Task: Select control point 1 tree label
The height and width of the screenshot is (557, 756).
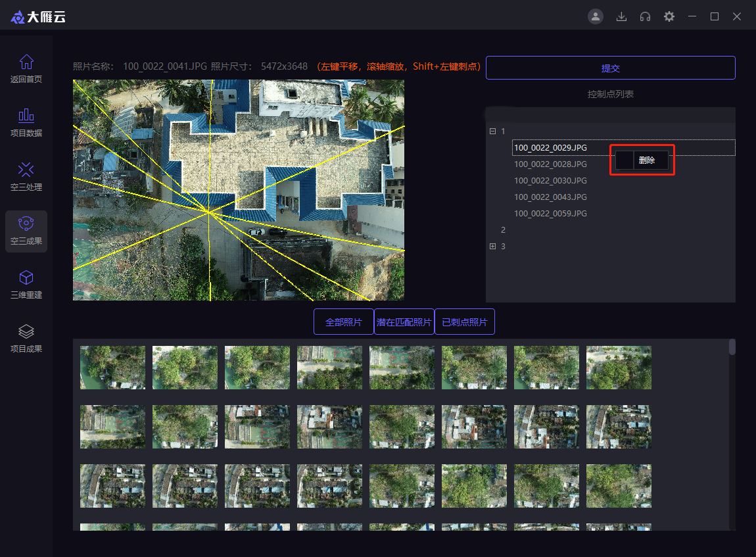Action: (503, 131)
